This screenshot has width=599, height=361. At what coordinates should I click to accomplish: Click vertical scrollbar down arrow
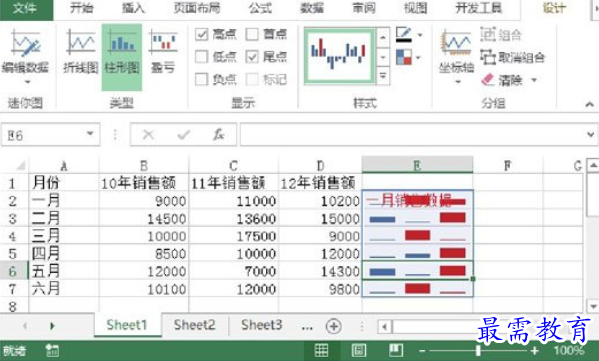pos(593,306)
